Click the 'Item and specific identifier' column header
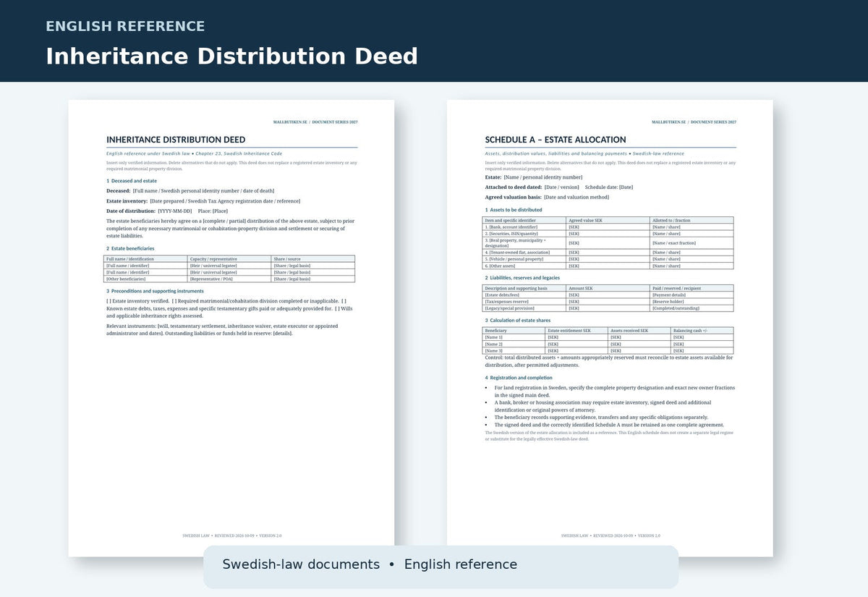 524,220
